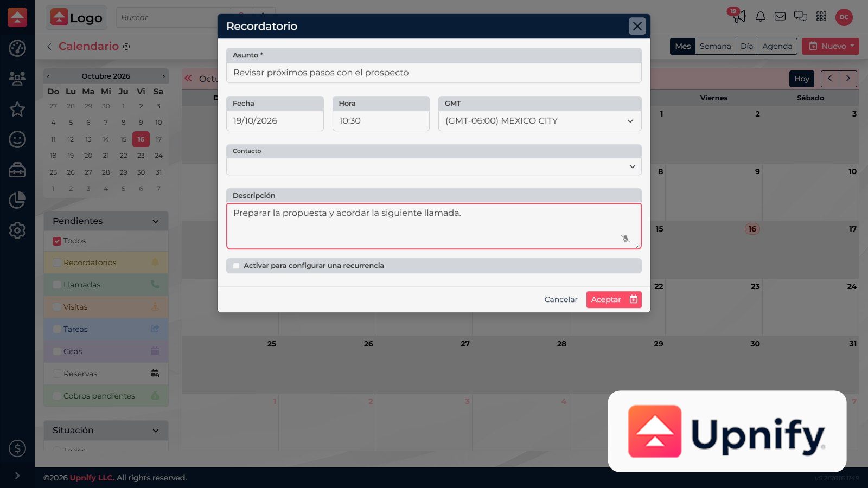Open the notifications bell icon

tap(761, 17)
